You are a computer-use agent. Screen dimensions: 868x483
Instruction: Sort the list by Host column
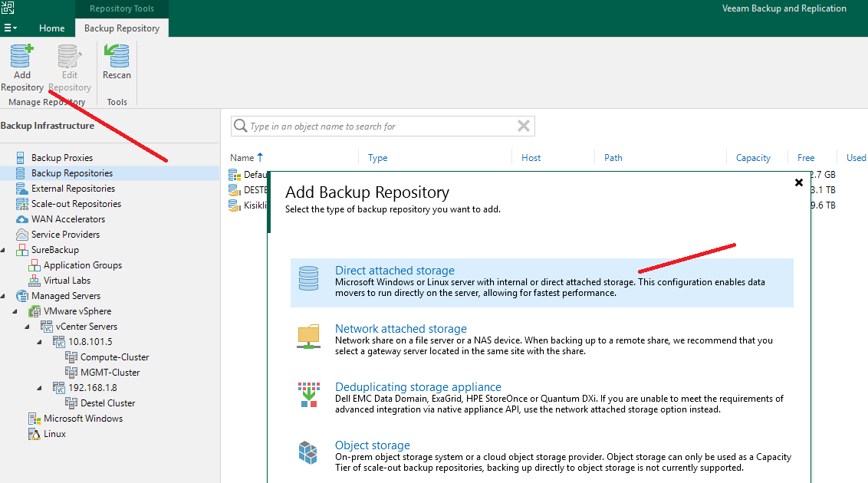coord(531,158)
